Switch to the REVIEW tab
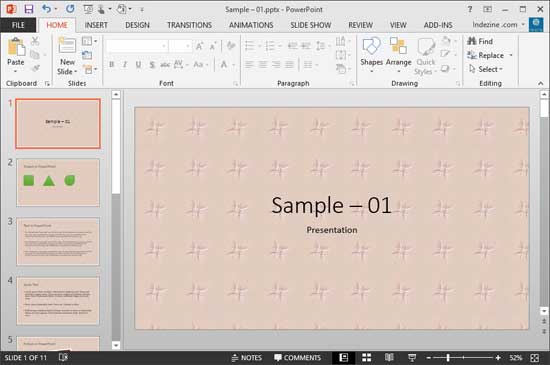 pyautogui.click(x=361, y=25)
